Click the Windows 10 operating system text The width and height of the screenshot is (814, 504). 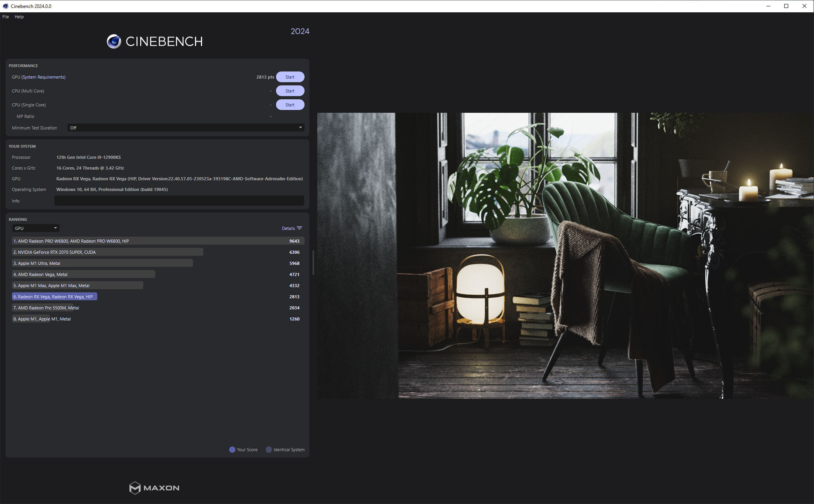point(112,190)
